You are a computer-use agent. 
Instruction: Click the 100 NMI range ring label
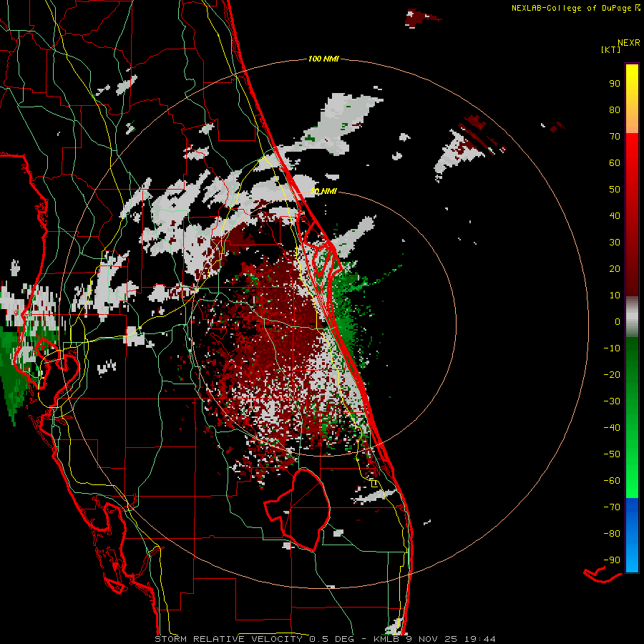323,59
